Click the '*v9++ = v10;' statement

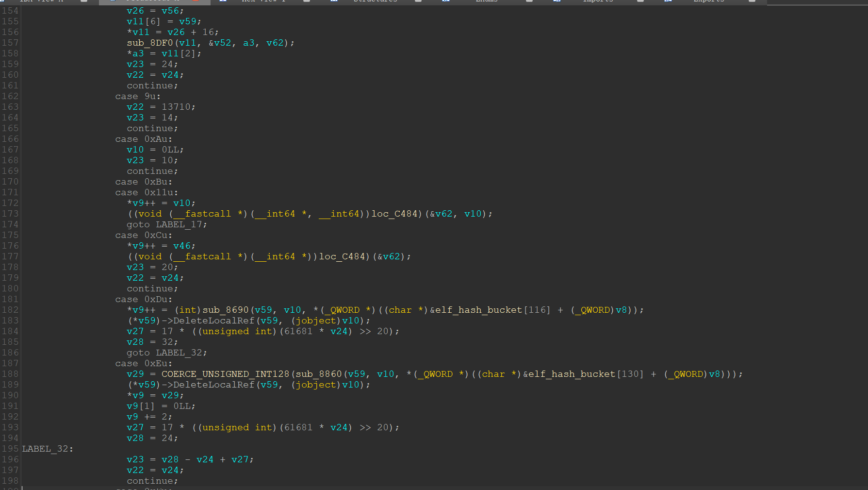tap(161, 203)
